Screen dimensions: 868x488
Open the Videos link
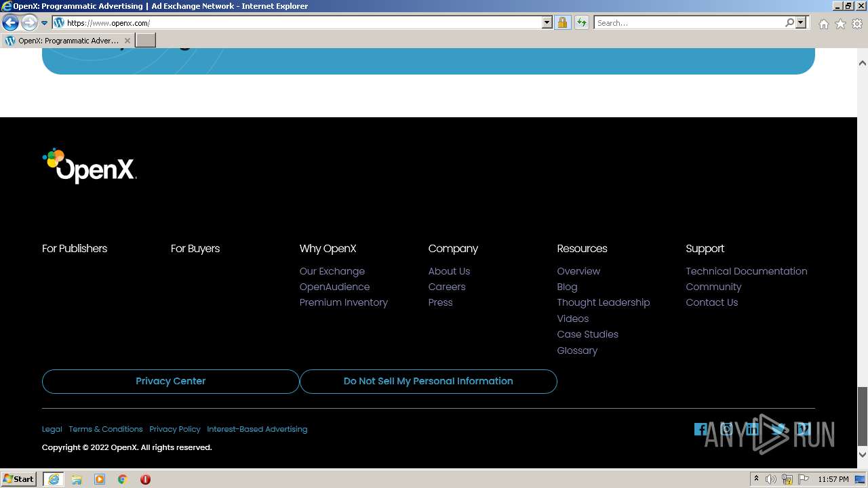coord(573,319)
